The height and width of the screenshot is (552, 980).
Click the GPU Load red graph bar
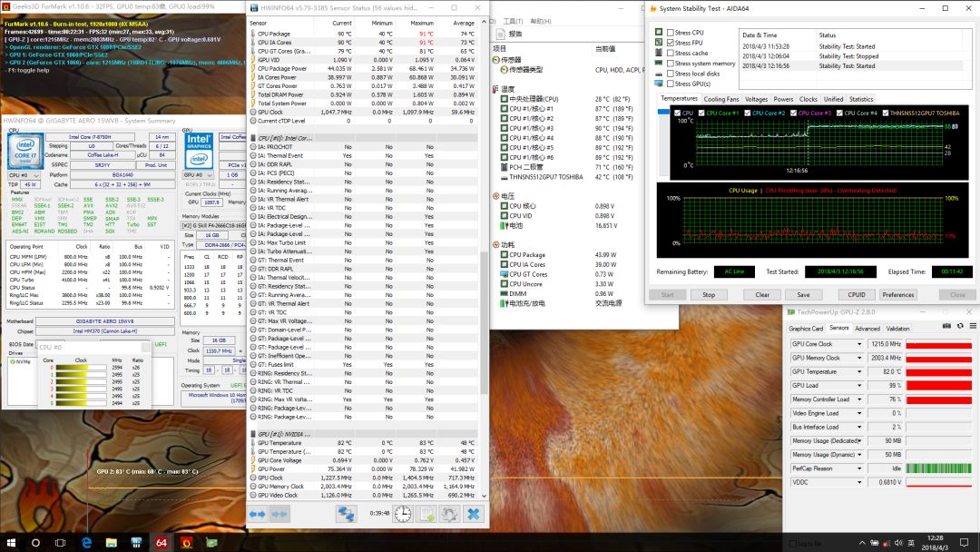[x=938, y=386]
